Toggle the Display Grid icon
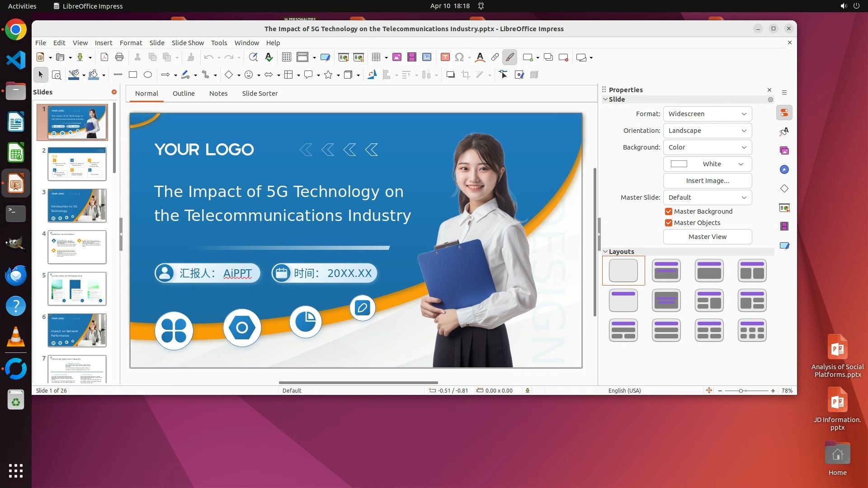 [286, 57]
